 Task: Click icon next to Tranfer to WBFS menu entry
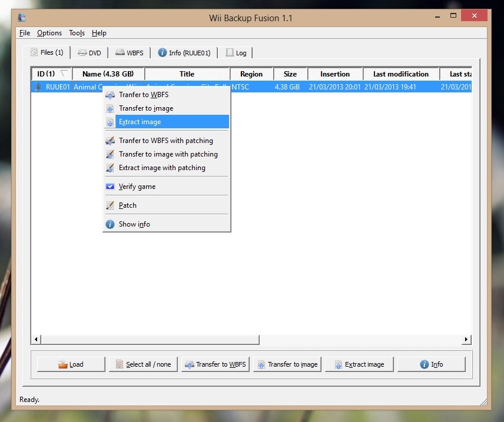pyautogui.click(x=110, y=95)
